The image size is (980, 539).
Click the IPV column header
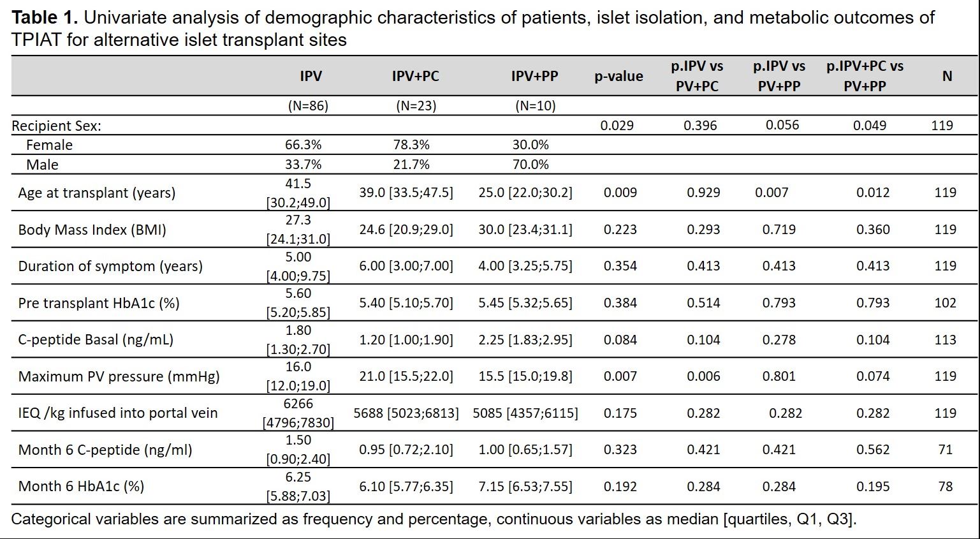click(311, 77)
